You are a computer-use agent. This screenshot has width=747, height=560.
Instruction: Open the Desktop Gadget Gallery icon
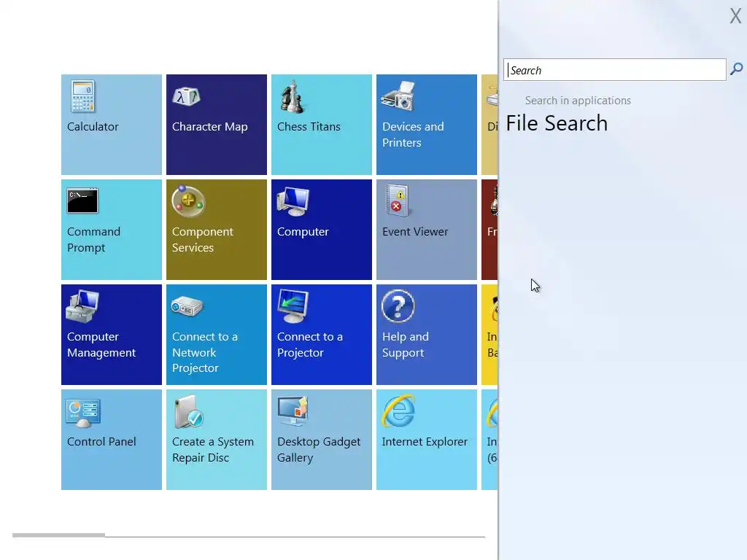(293, 411)
